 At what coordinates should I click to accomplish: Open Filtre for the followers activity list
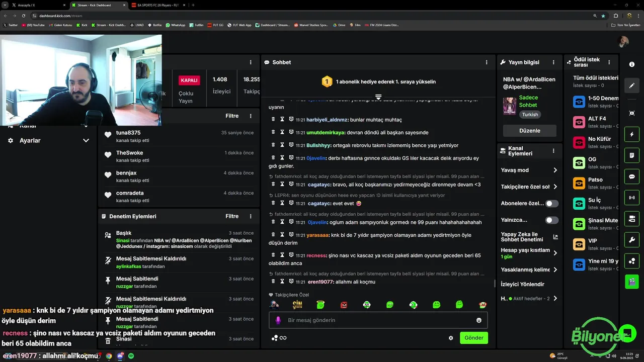[232, 116]
